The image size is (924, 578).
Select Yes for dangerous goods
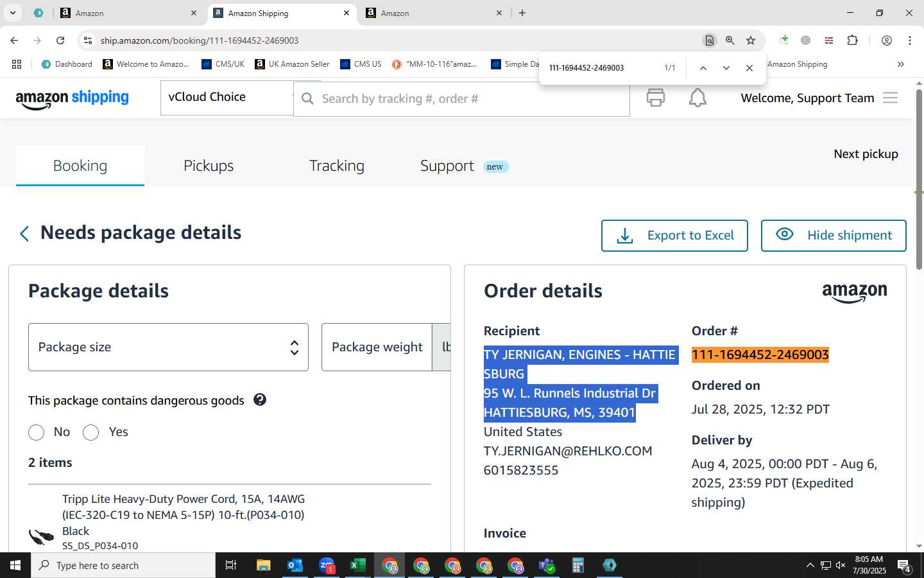coord(91,432)
